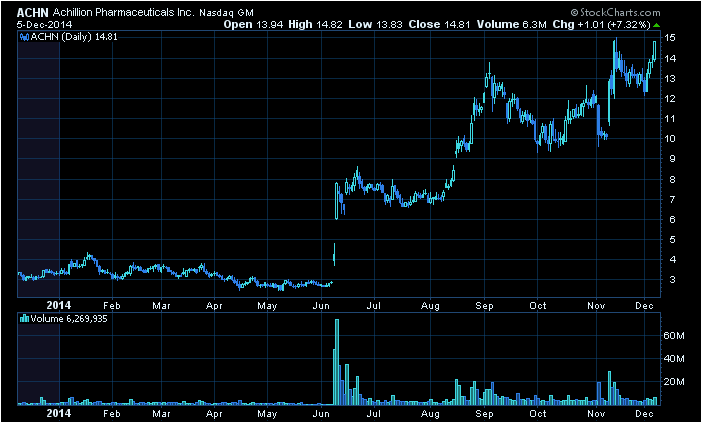Click the 14 label on the price axis
Image resolution: width=702 pixels, height=423 pixels.
point(670,59)
